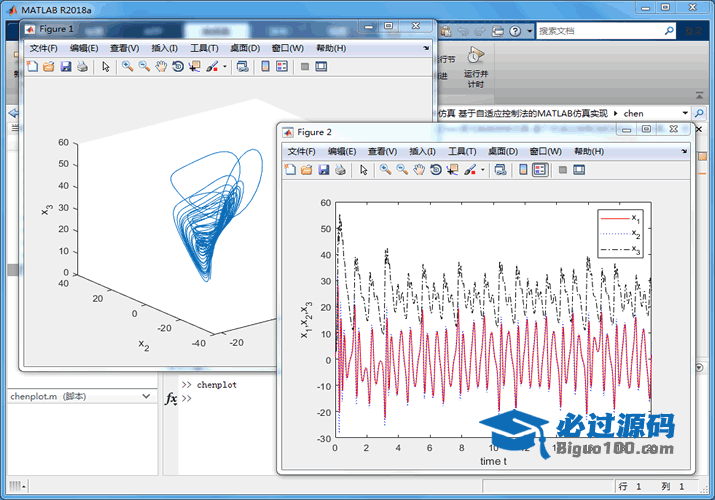Viewport: 715px width, 500px height.
Task: Open 文件(F) menu in Figure 1
Action: [x=43, y=48]
